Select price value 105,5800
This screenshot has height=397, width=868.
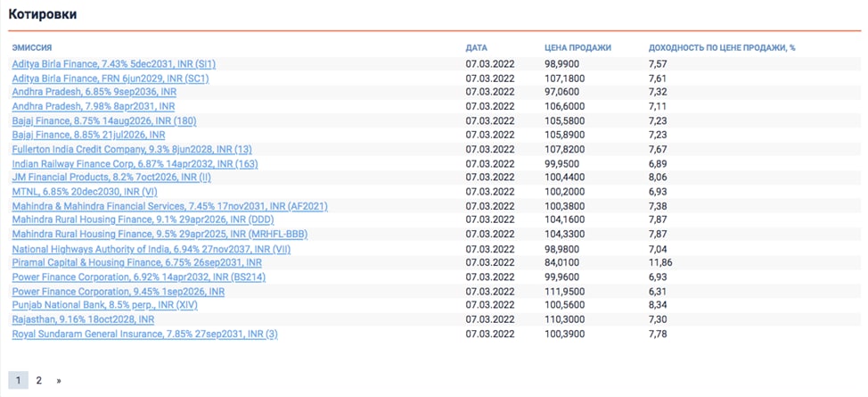[x=565, y=120]
